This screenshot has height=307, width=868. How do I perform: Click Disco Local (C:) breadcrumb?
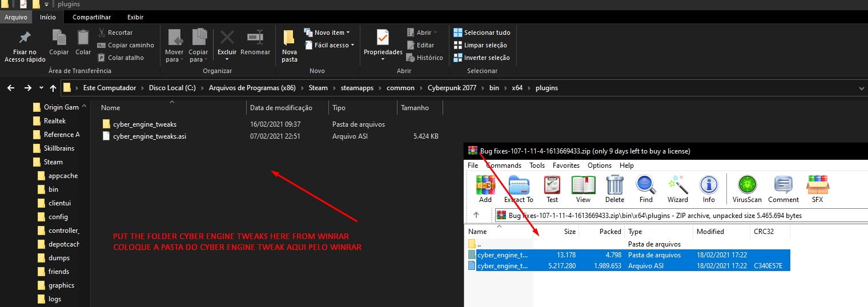tap(172, 88)
